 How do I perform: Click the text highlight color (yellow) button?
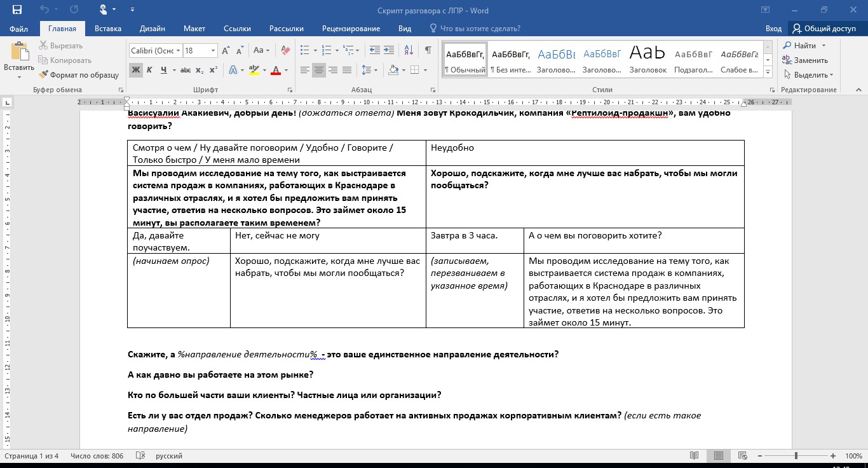coord(254,70)
